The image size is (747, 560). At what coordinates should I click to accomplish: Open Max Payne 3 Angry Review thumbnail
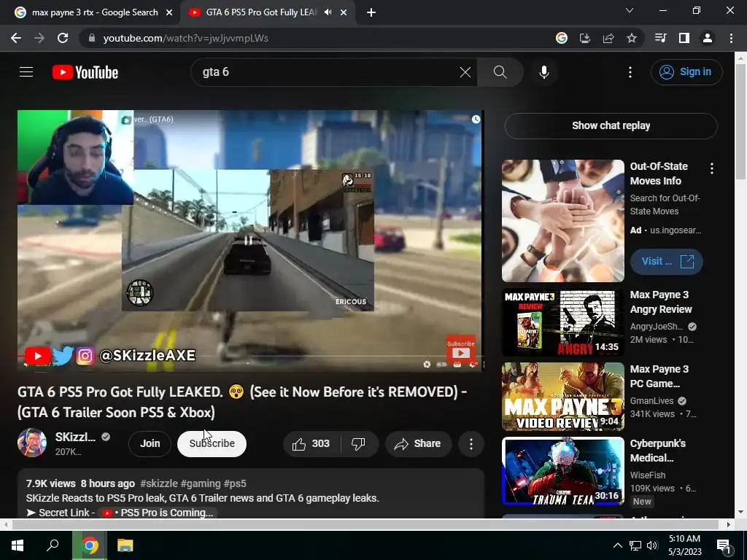[x=562, y=322]
